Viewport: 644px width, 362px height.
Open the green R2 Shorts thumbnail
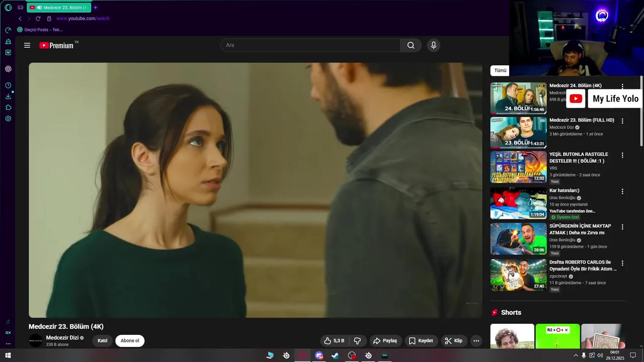point(557,336)
